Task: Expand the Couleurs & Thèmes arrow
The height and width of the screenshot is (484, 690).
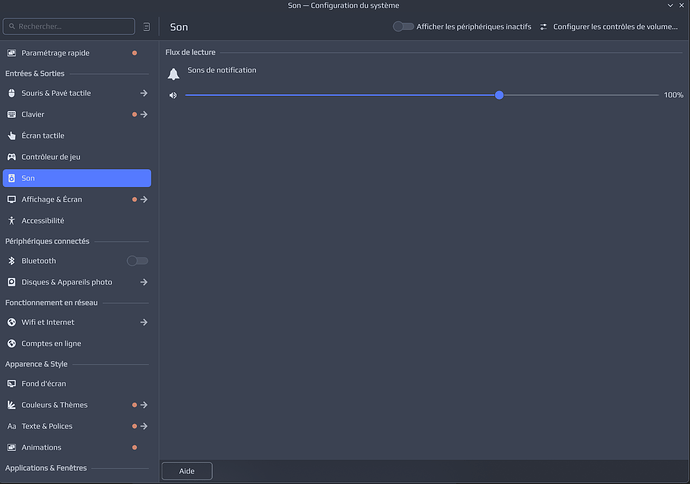Action: pyautogui.click(x=144, y=405)
